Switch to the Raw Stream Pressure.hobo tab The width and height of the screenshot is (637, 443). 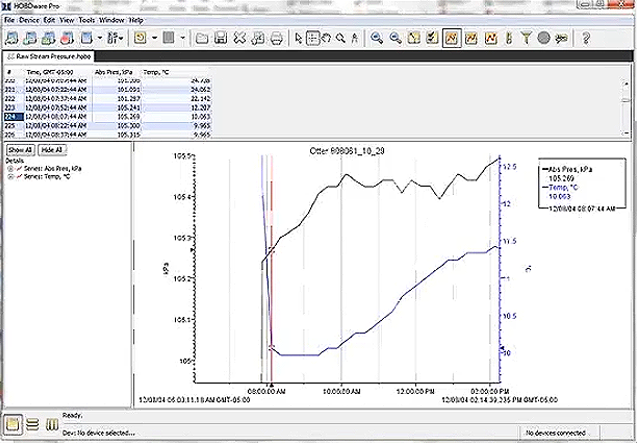(x=48, y=56)
